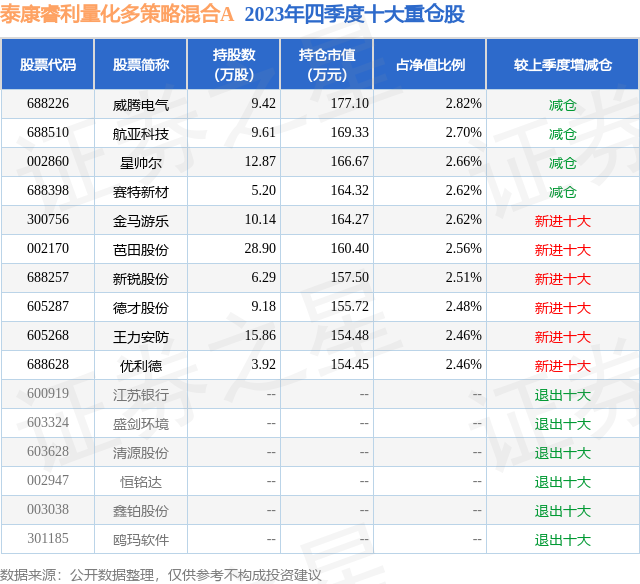Click 退出十大 in 江苏银行 row
640x584 pixels.
click(563, 395)
